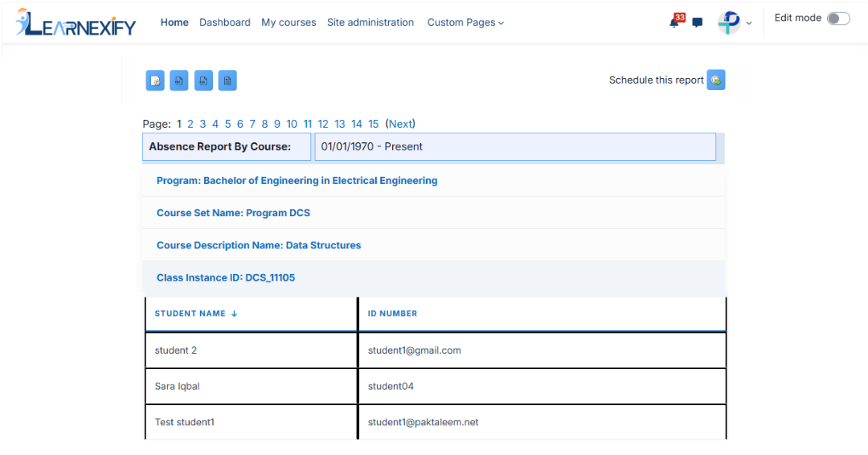Go to report page 8

click(264, 124)
